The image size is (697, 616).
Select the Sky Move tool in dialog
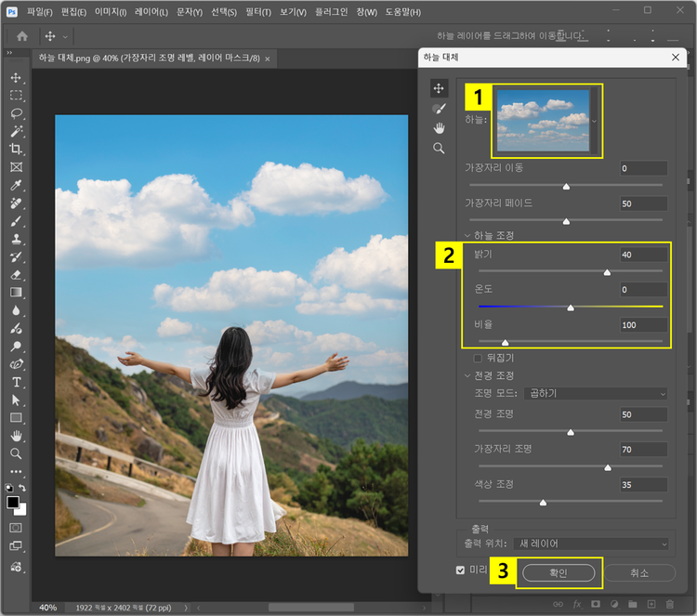click(x=439, y=88)
